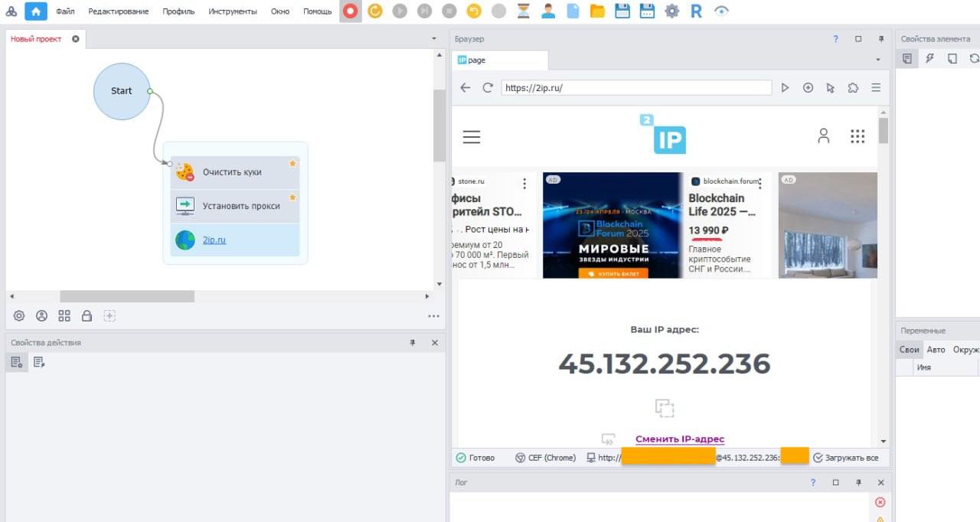This screenshot has height=522, width=980.
Task: Open the Окно menu
Action: pyautogui.click(x=280, y=11)
